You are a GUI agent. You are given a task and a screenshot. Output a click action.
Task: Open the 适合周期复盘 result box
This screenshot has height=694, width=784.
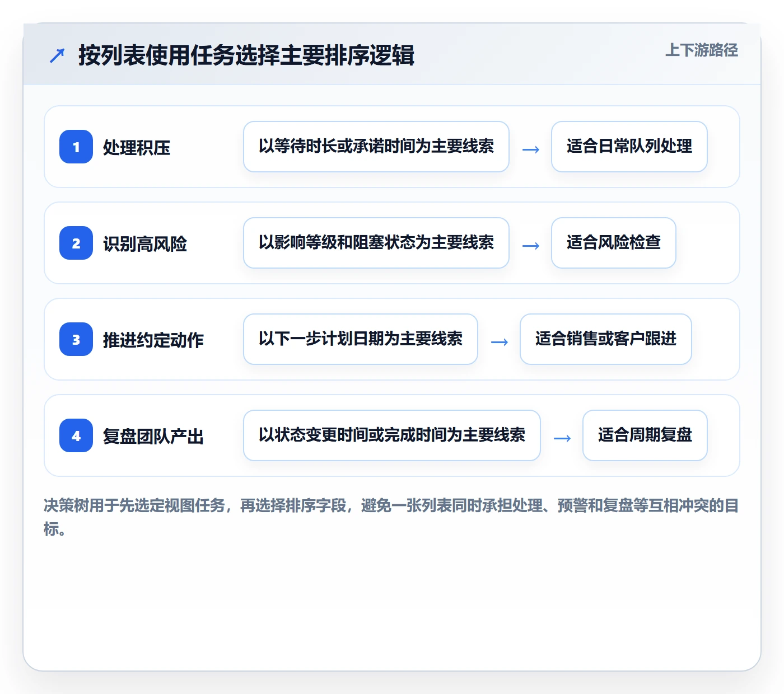tap(645, 435)
